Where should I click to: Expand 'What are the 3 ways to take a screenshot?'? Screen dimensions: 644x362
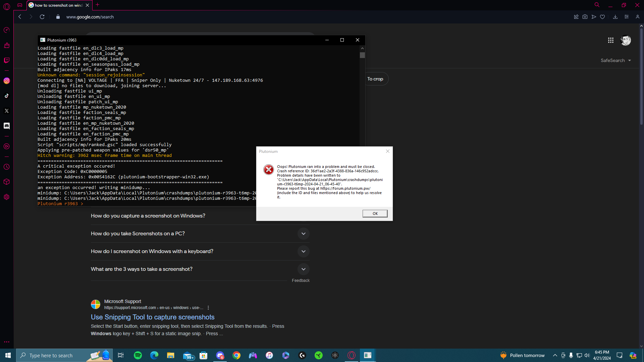pyautogui.click(x=303, y=269)
